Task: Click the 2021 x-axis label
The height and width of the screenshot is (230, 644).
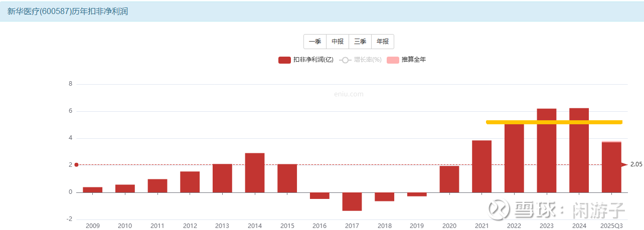Action: pyautogui.click(x=482, y=226)
